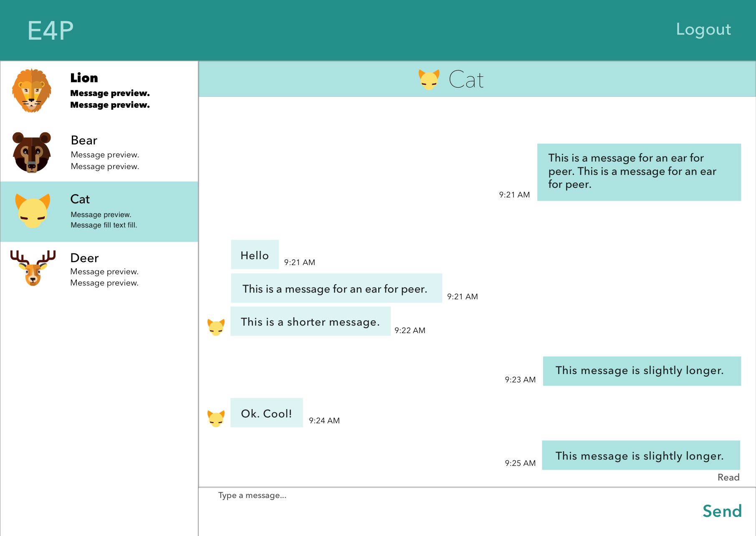
Task: Click Bear's message preview text
Action: pyautogui.click(x=105, y=160)
